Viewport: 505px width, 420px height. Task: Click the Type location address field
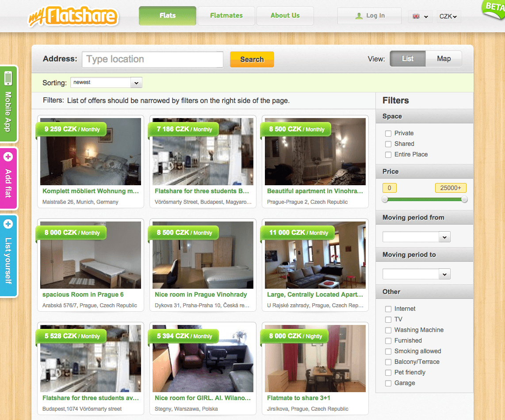click(x=153, y=59)
